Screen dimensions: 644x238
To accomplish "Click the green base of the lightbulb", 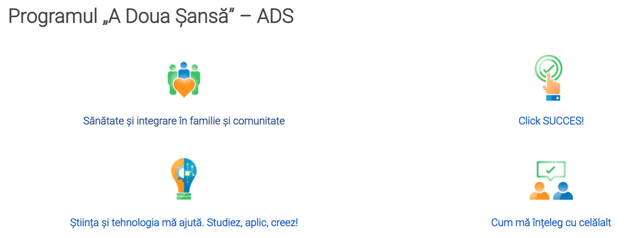I will 184,195.
